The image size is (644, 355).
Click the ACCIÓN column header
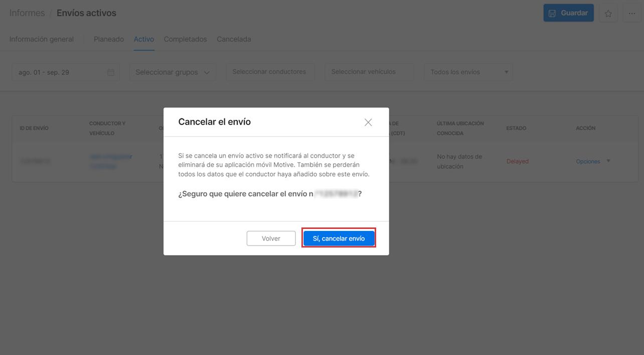tap(586, 128)
